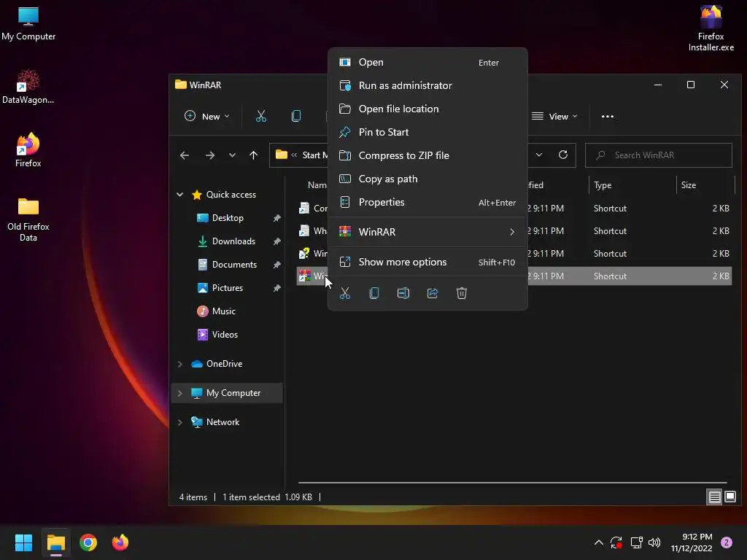Open the Windows Start menu

tap(24, 542)
